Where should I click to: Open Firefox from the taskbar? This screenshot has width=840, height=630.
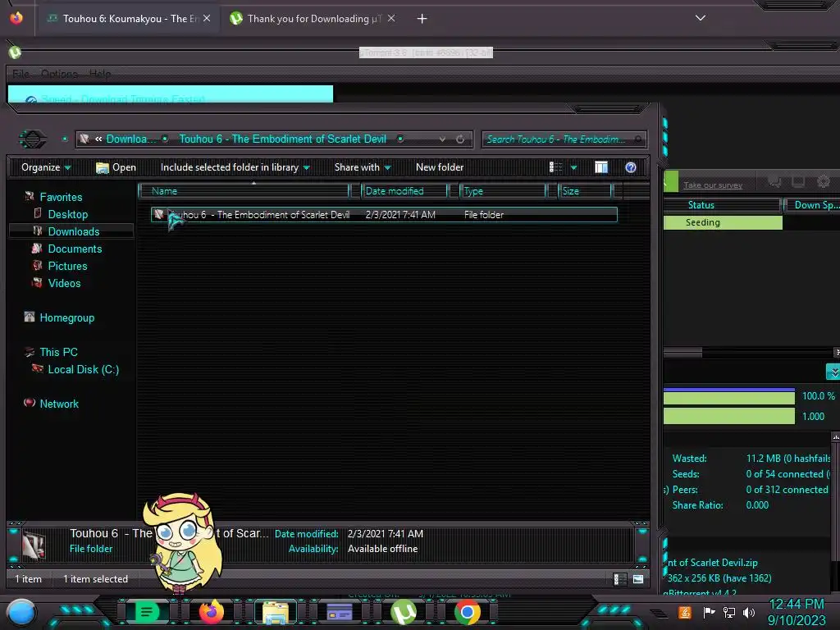(x=211, y=612)
